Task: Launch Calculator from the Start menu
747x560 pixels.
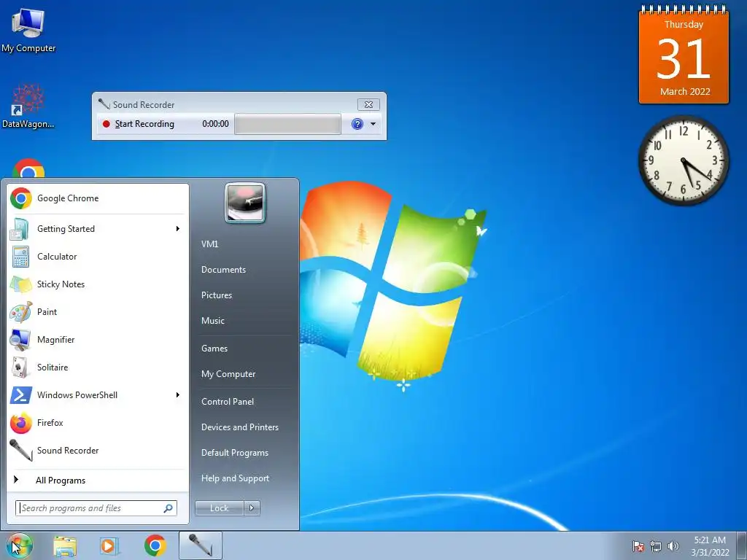Action: click(98, 257)
